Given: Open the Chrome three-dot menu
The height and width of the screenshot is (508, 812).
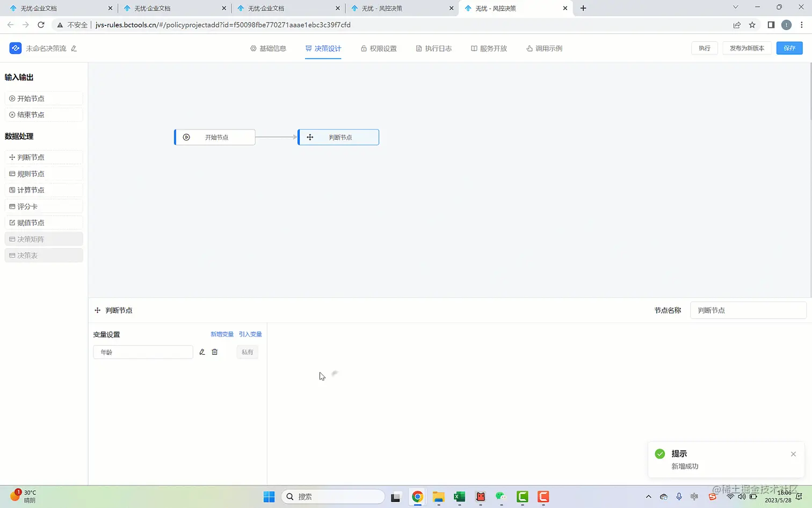Looking at the screenshot, I should click(x=802, y=25).
